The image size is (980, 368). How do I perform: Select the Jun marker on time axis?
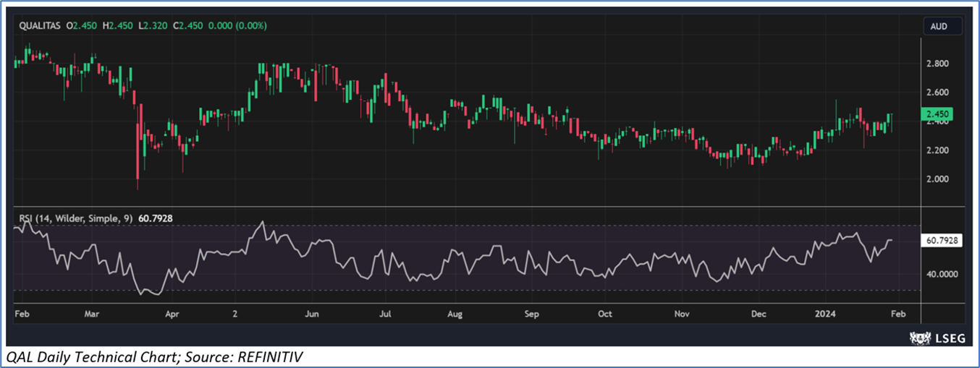[x=312, y=314]
